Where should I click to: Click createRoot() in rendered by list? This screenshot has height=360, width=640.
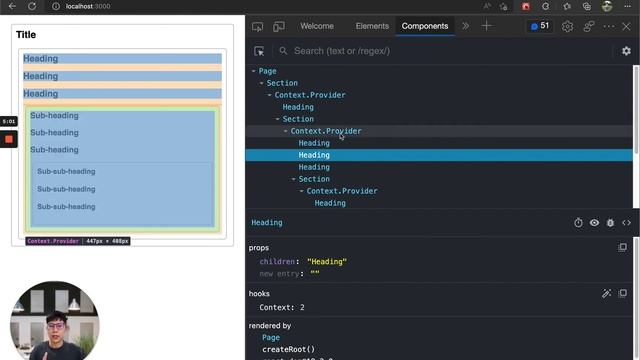(289, 349)
